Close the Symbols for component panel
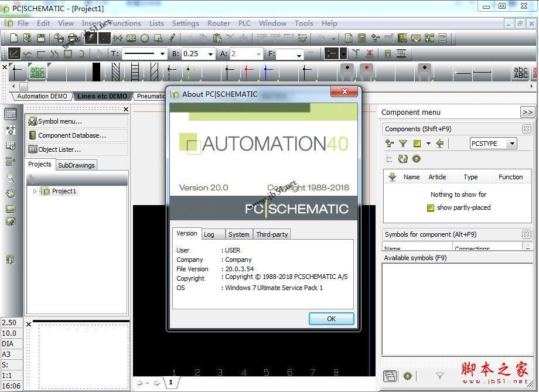This screenshot has height=392, width=539. click(526, 234)
